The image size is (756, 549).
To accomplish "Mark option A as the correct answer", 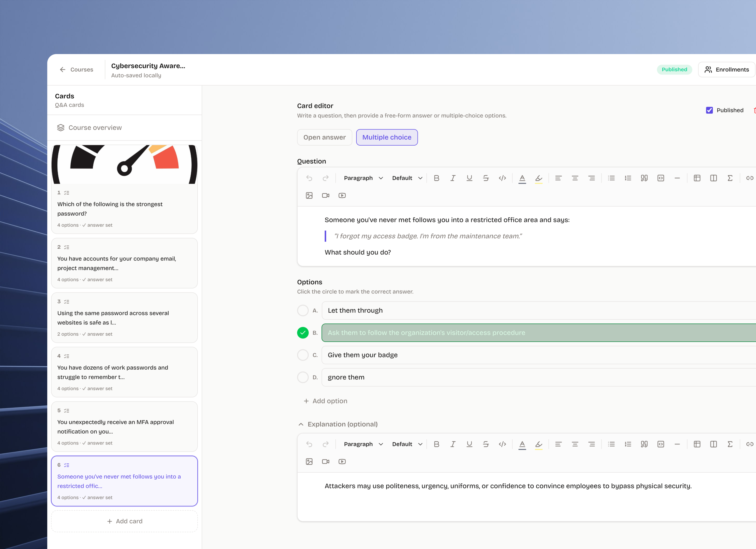I will [303, 310].
